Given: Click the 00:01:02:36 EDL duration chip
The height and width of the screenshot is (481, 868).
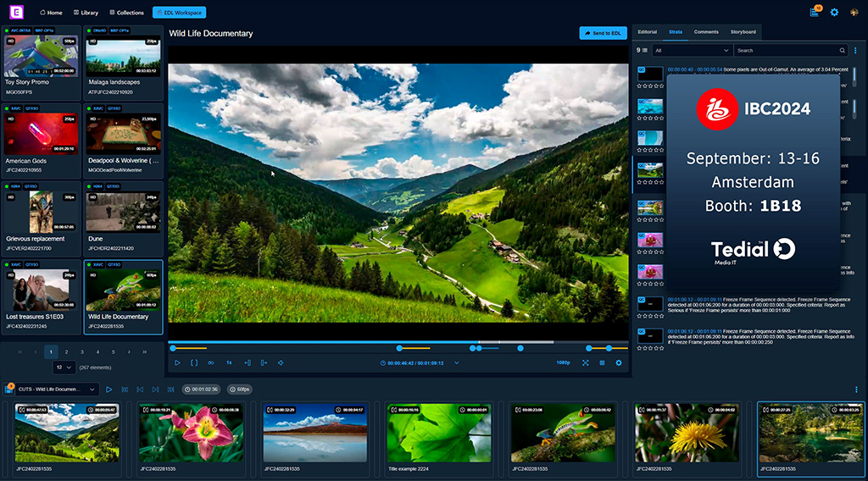Looking at the screenshot, I should pos(203,390).
